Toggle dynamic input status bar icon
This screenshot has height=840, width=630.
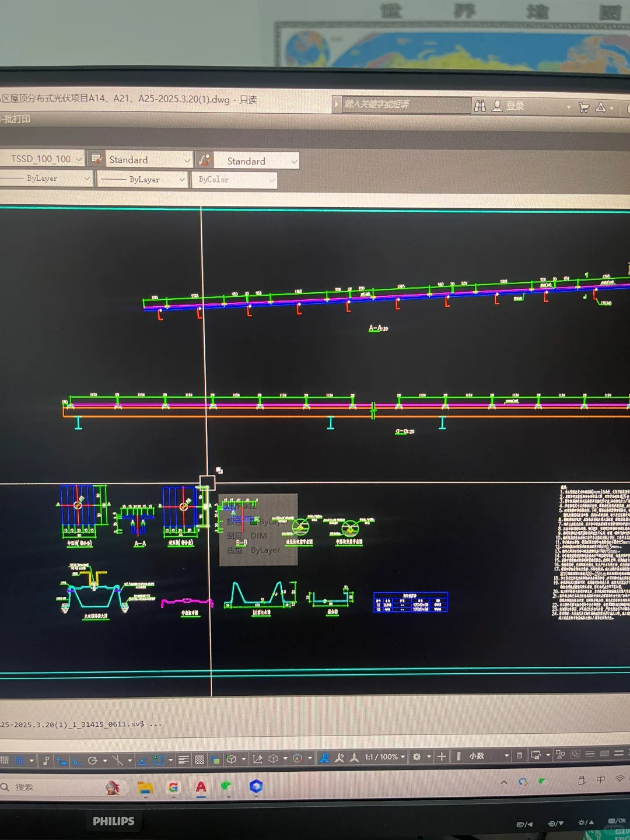pos(61,761)
